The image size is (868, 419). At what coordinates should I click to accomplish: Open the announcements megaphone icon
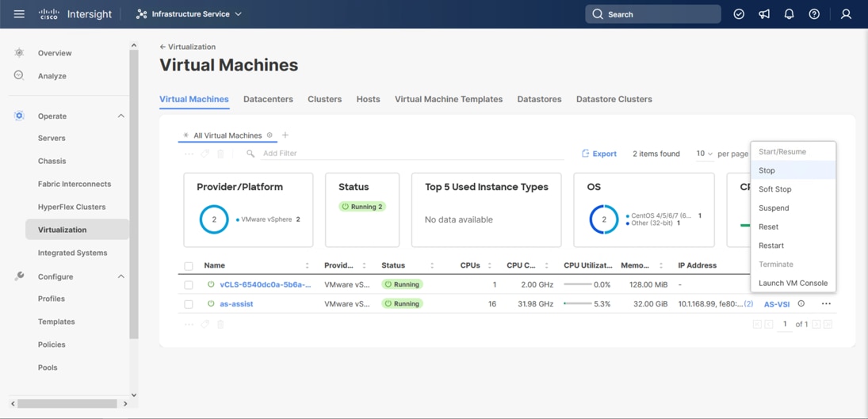coord(764,14)
